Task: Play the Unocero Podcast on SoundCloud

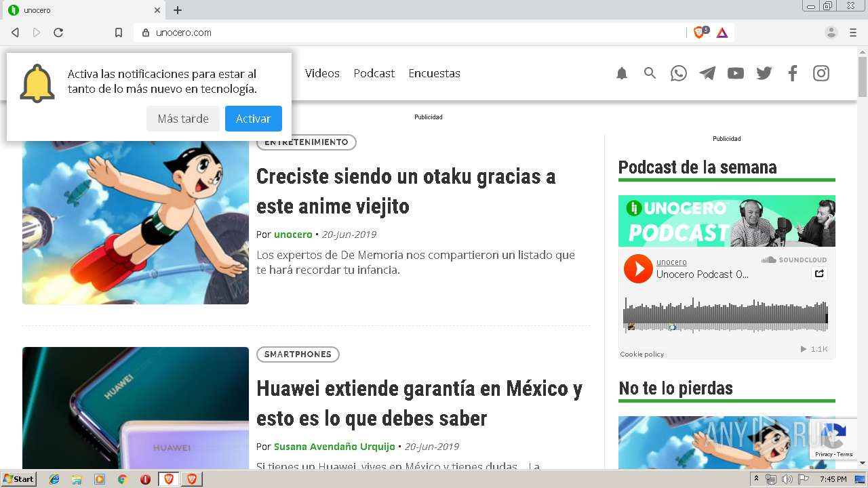Action: 638,269
